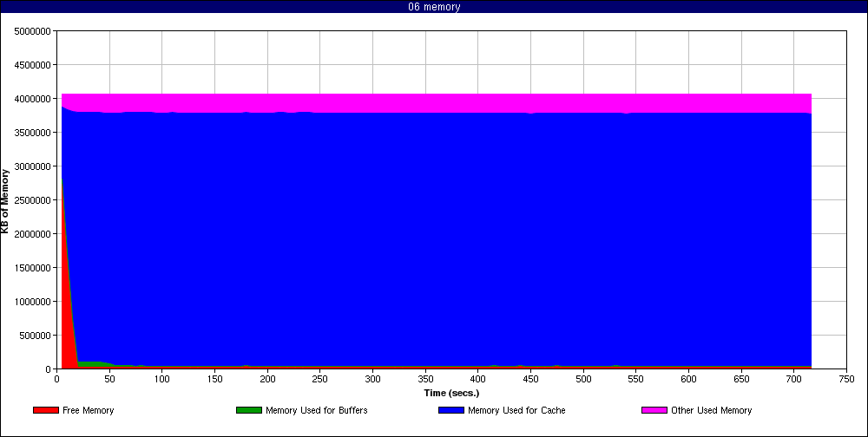Click the green Memory Used for Buffers swatch
Screen dimensions: 868x437
248,410
